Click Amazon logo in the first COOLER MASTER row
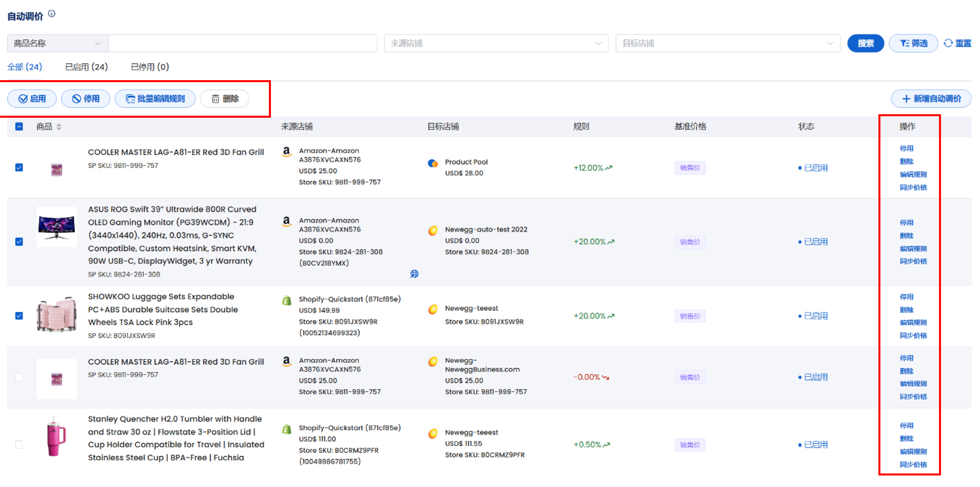 [x=286, y=151]
